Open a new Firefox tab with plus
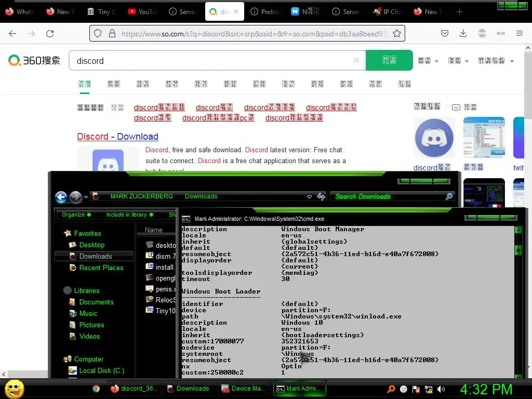Viewport: 532px width, 399px height. click(x=459, y=12)
